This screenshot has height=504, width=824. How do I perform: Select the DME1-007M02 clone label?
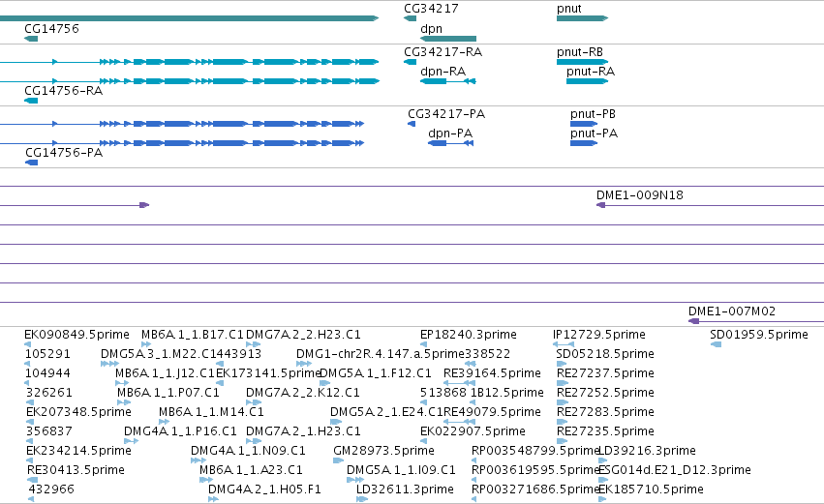[732, 311]
